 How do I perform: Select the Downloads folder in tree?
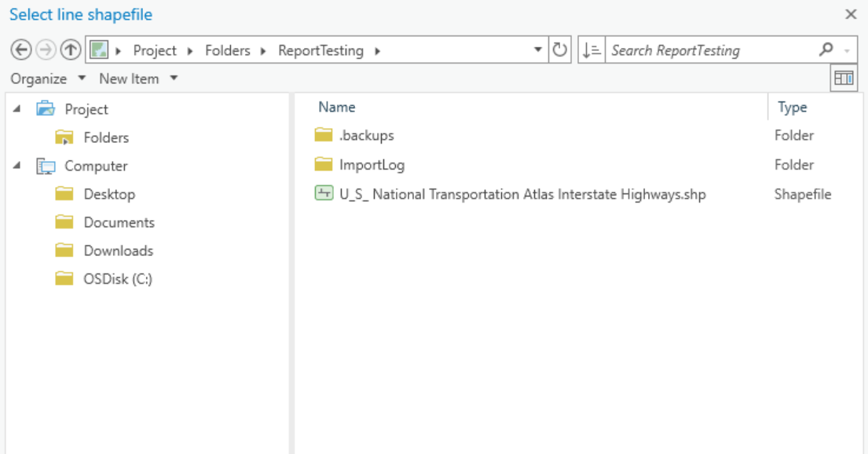(118, 251)
